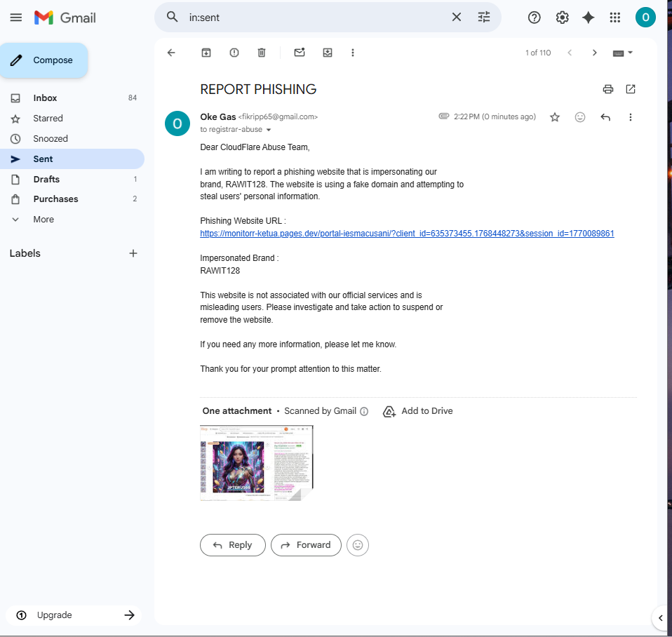This screenshot has width=672, height=637.
Task: Reply using header arrow icon
Action: click(605, 117)
